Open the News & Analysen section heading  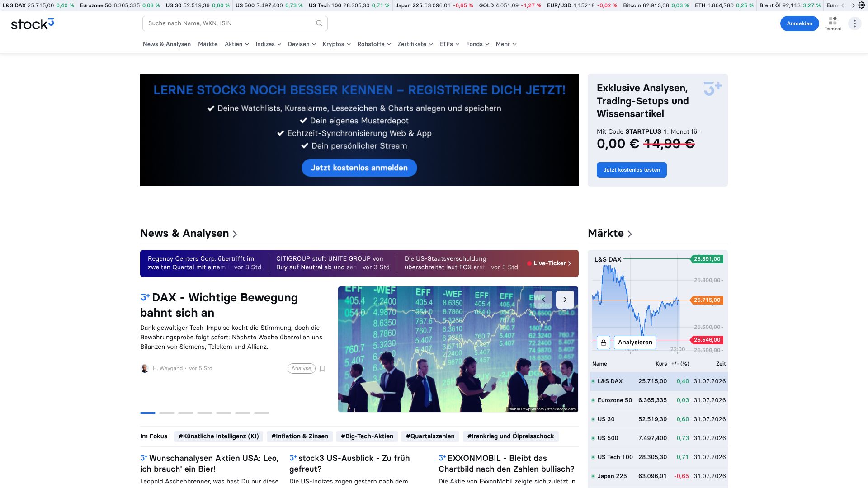(189, 234)
